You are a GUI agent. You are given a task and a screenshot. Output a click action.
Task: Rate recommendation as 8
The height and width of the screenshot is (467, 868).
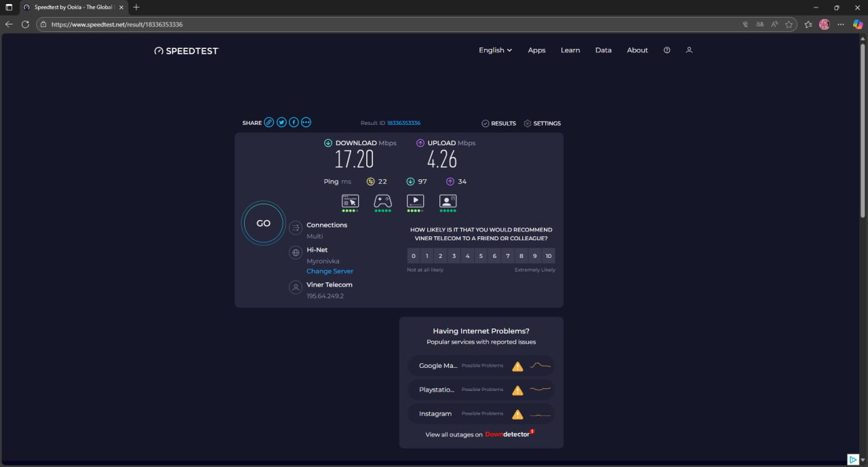tap(521, 256)
